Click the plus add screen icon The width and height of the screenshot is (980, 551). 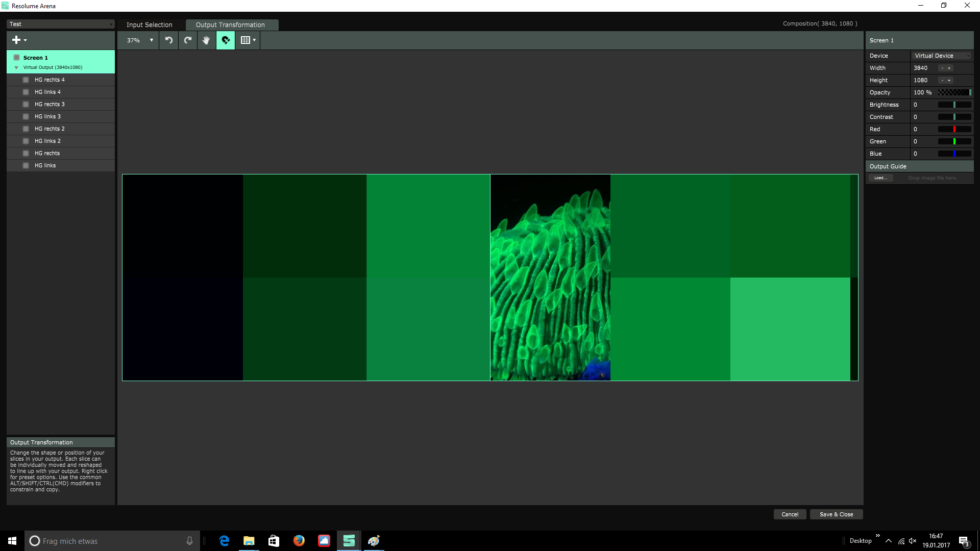tap(16, 40)
